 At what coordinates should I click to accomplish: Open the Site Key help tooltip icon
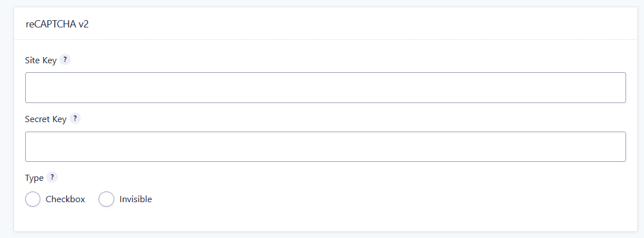pos(65,59)
